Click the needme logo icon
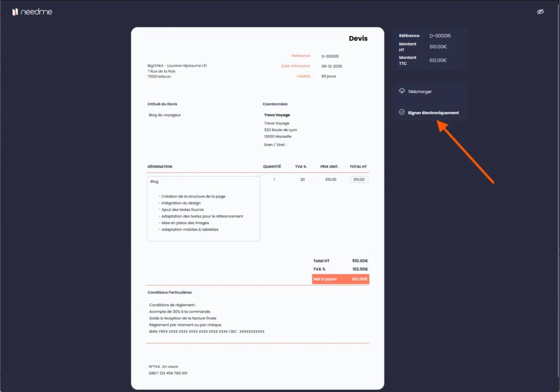 [x=15, y=11]
